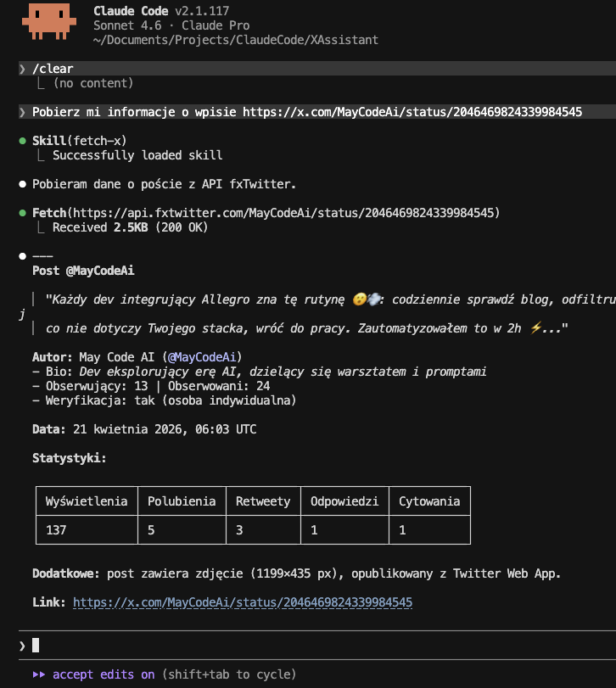
Task: Click the '(shift+tab to cycle)' hint
Action: 229,674
